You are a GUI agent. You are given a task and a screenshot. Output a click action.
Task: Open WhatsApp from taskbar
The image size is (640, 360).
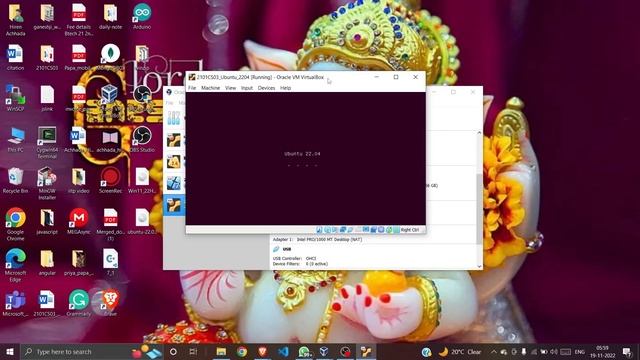(304, 351)
